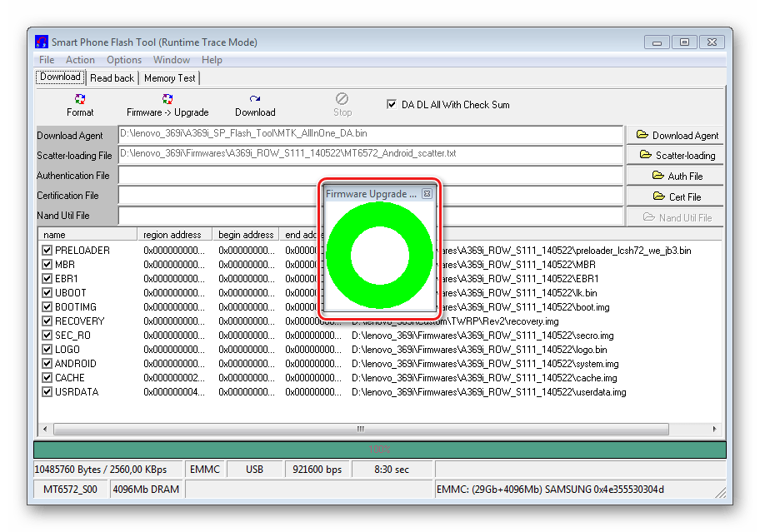Toggle the USRDATA partition checkbox
This screenshot has height=532, width=760.
[47, 391]
